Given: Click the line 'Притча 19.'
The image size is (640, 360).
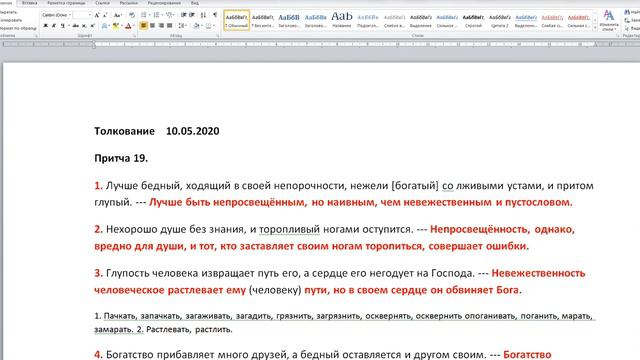Looking at the screenshot, I should [x=121, y=158].
